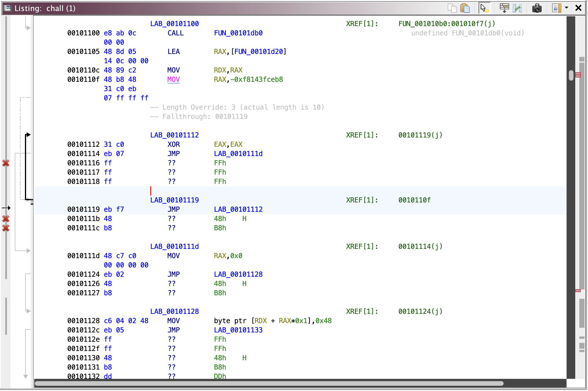Screen dimensions: 588x391
Task: Open the browser field formatter icon
Action: (x=504, y=8)
